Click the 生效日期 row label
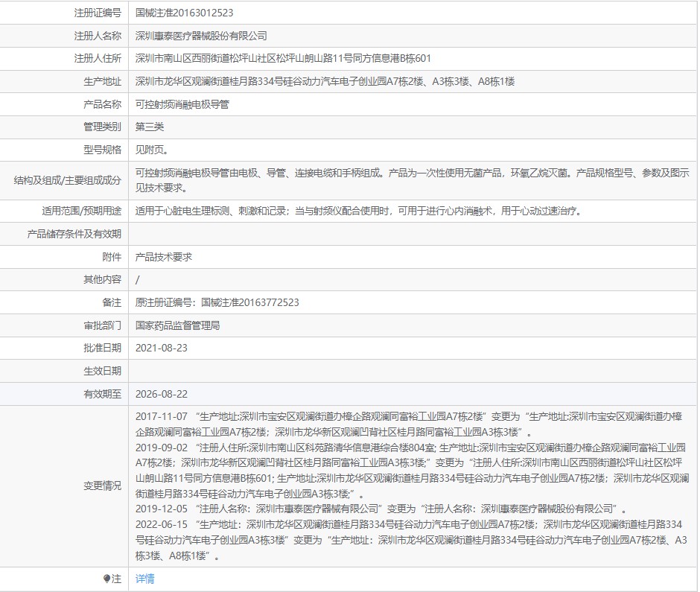The width and height of the screenshot is (700, 592). (102, 371)
